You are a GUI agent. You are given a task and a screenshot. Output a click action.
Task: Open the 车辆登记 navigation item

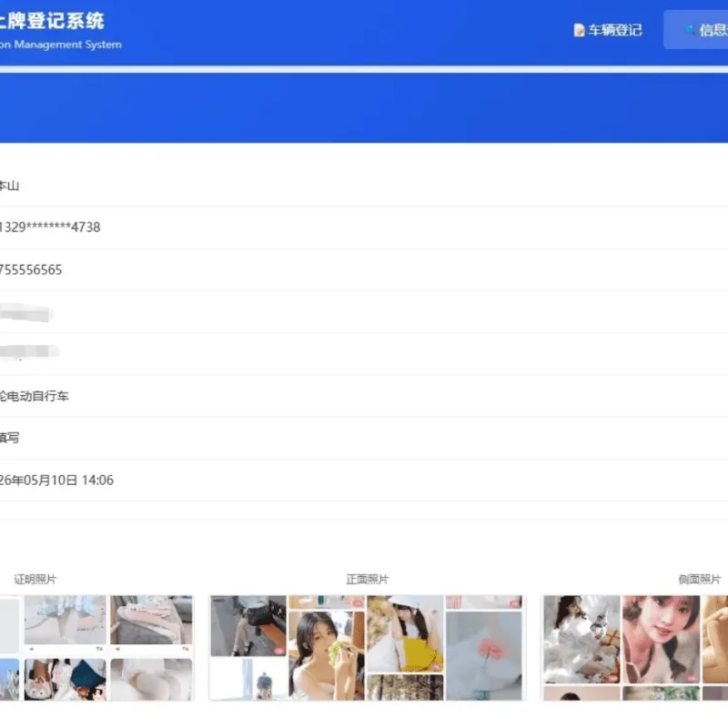pyautogui.click(x=608, y=30)
